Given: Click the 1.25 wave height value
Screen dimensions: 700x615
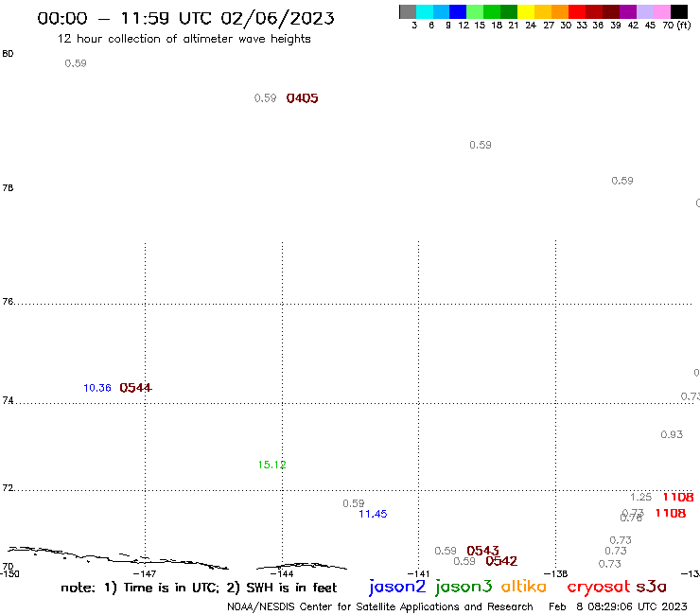Looking at the screenshot, I should click(x=640, y=497).
